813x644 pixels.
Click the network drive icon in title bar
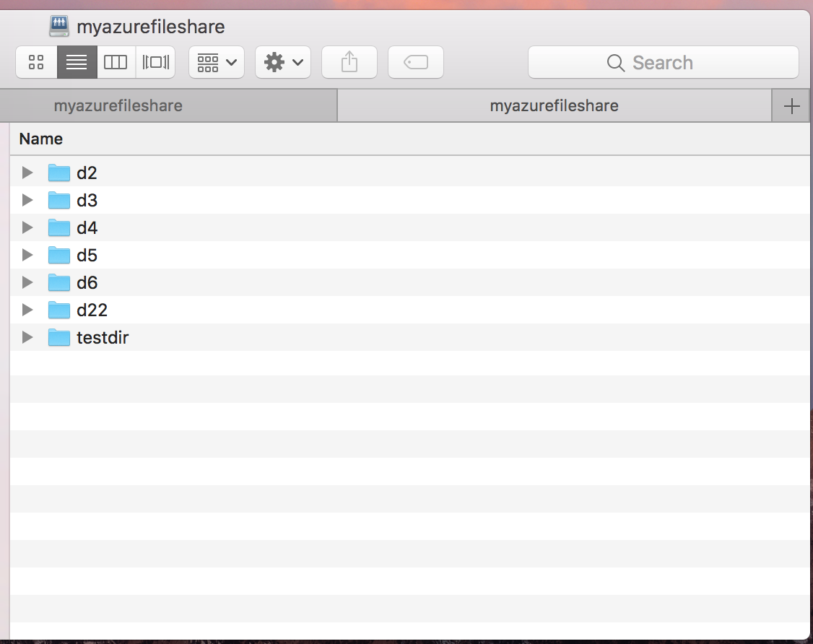[x=58, y=26]
